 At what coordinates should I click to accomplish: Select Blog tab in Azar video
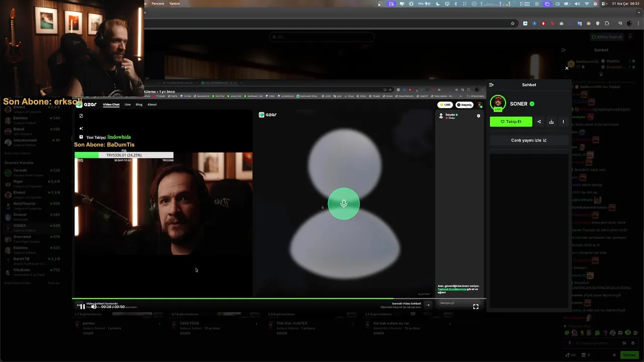(139, 105)
